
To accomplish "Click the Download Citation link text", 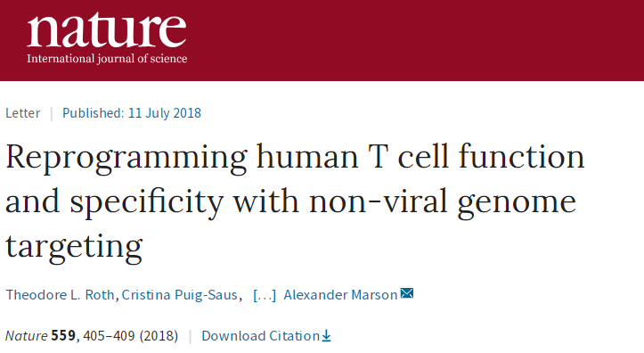I will pyautogui.click(x=260, y=336).
